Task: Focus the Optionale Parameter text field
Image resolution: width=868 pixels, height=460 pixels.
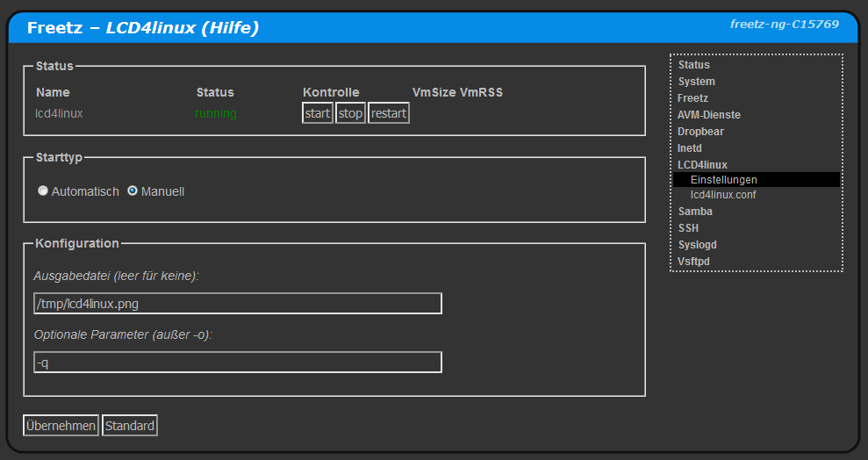Action: 236,363
